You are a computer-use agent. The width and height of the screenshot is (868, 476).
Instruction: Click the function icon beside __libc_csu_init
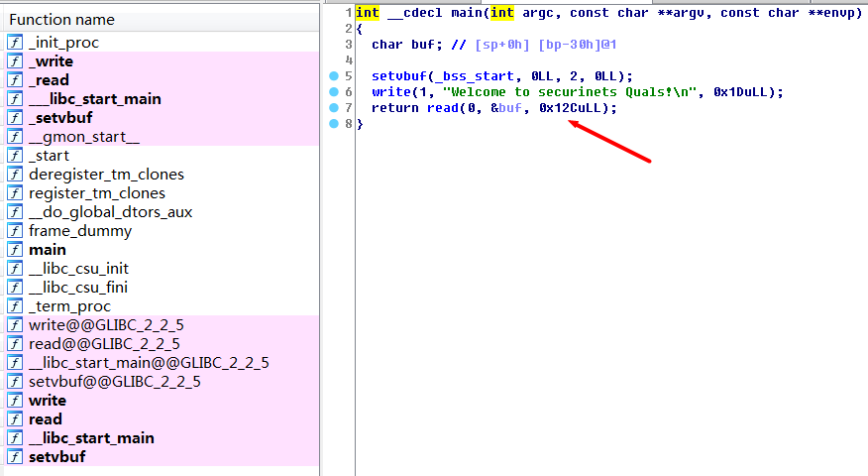[15, 269]
